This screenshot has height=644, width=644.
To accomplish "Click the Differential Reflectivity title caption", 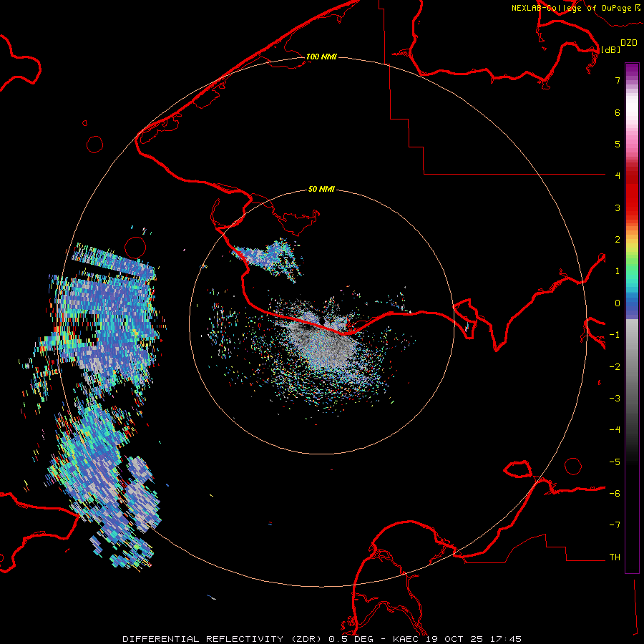I will pos(322,639).
